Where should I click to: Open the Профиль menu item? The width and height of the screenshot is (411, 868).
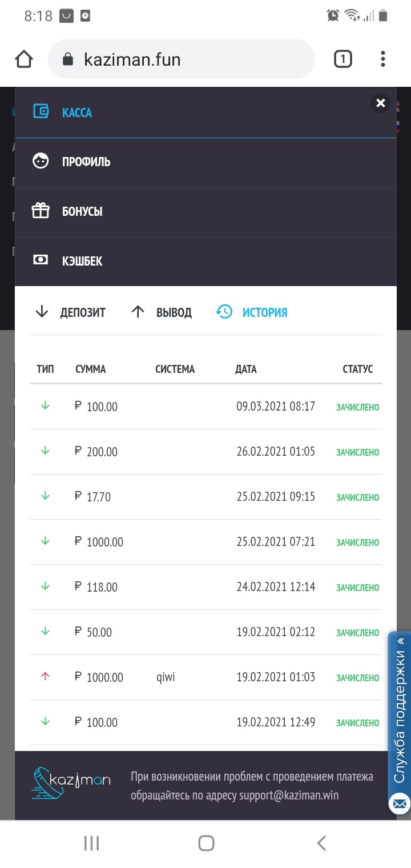(86, 162)
